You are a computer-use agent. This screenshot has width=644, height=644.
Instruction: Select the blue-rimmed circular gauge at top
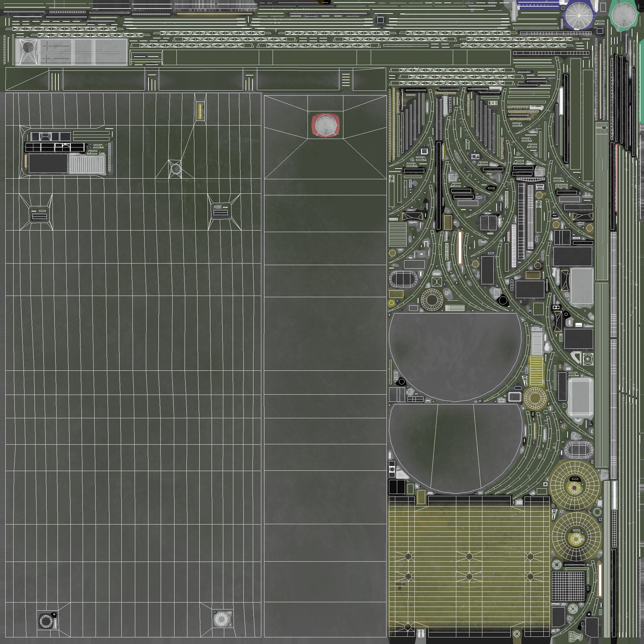coord(579,16)
